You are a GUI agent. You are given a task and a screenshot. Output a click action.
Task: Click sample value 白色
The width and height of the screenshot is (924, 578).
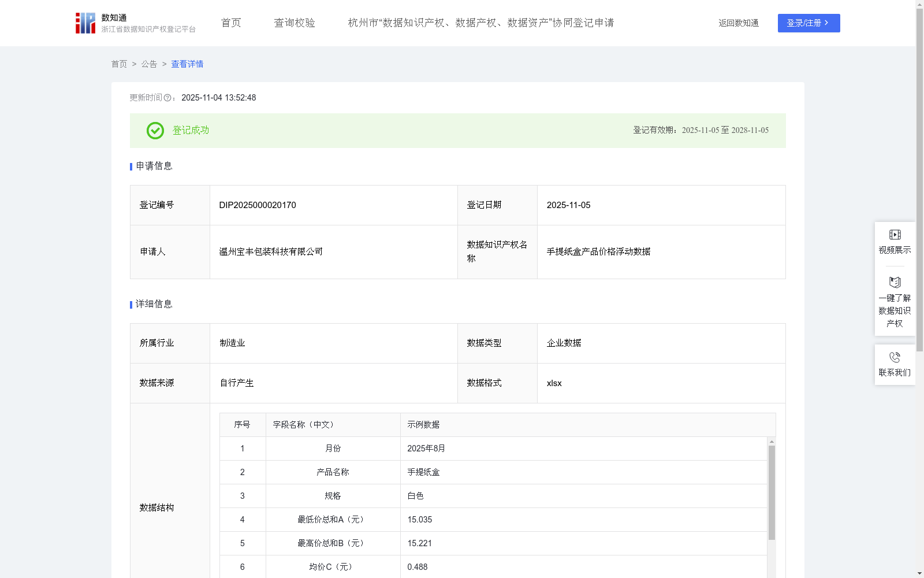[415, 496]
